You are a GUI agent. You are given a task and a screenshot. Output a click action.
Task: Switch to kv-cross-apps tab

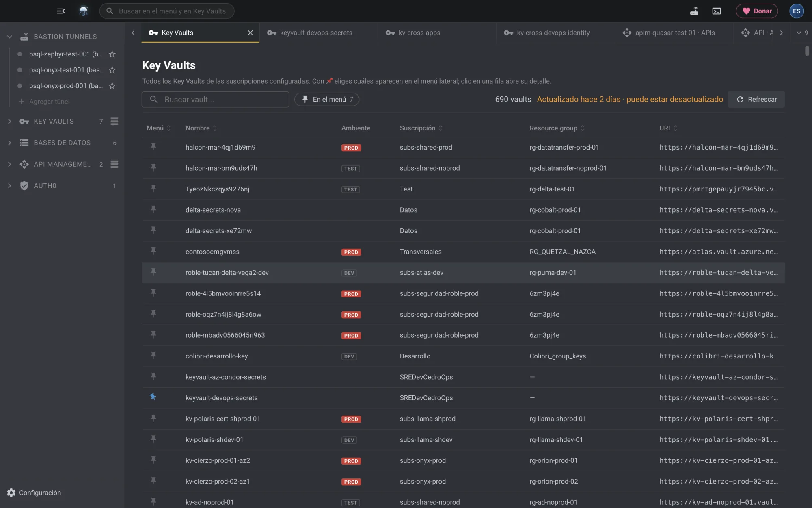(x=437, y=33)
